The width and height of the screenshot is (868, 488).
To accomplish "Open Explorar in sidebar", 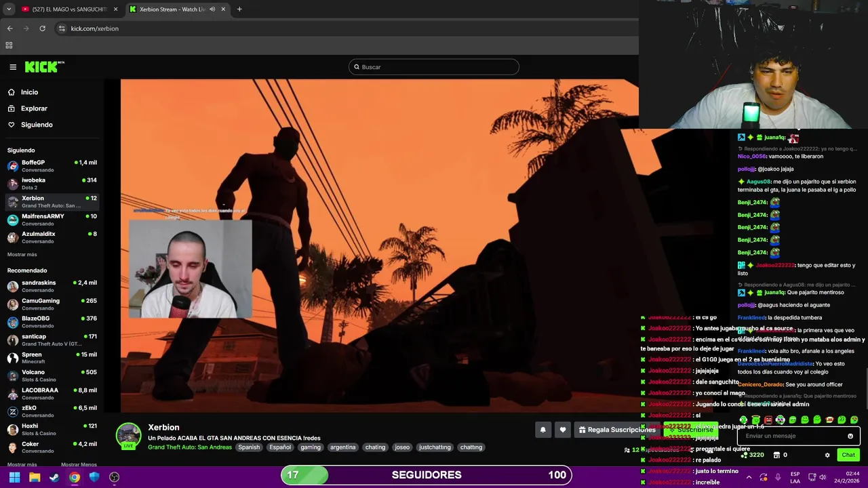I will [34, 108].
